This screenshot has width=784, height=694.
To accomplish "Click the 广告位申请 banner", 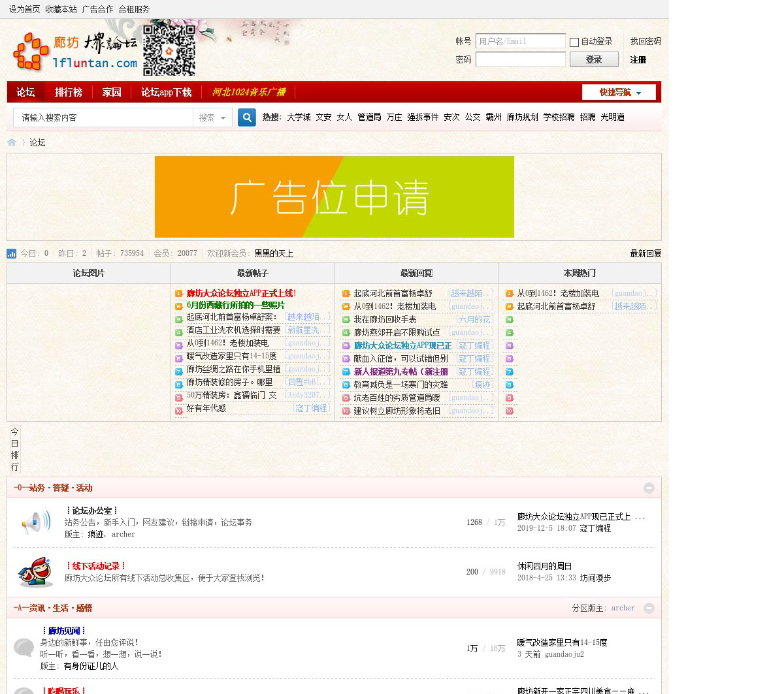I will tap(334, 197).
